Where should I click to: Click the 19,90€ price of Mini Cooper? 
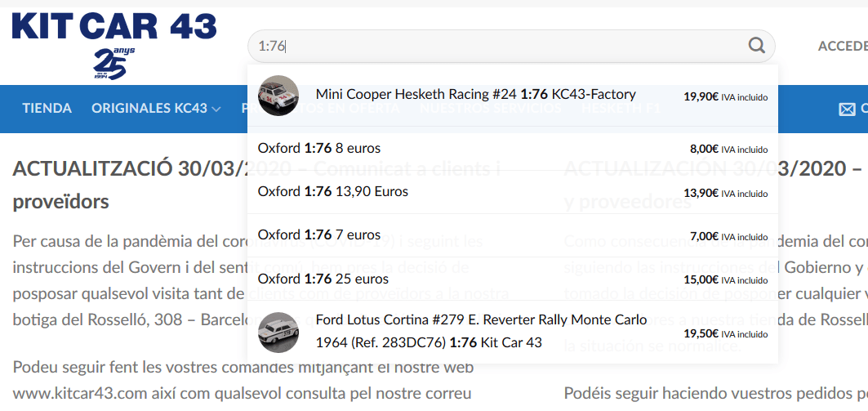(701, 97)
